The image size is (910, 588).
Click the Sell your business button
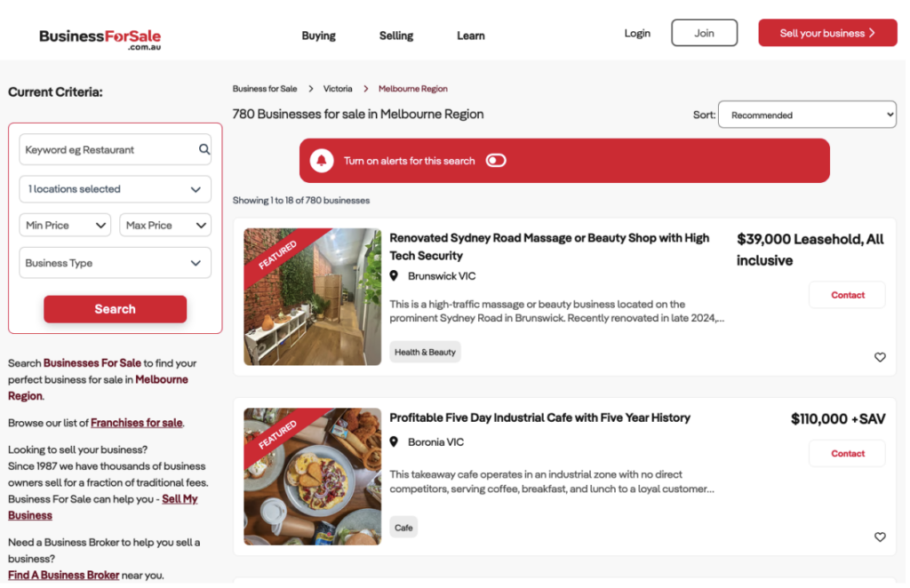[827, 33]
